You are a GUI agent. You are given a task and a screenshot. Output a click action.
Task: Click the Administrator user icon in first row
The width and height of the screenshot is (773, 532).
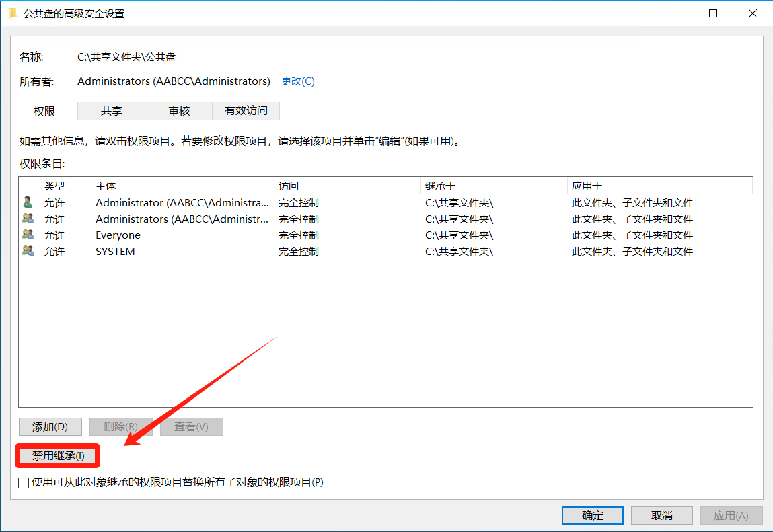coord(28,202)
